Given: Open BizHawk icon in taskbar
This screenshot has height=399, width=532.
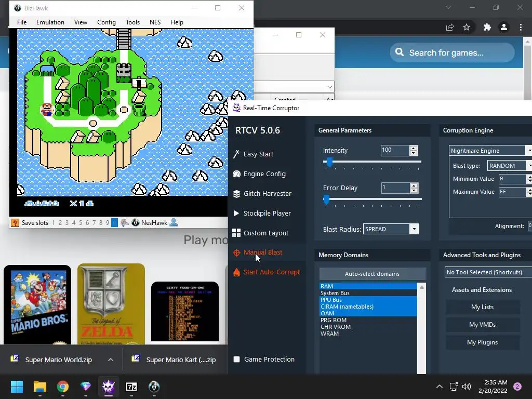Looking at the screenshot, I should point(154,387).
